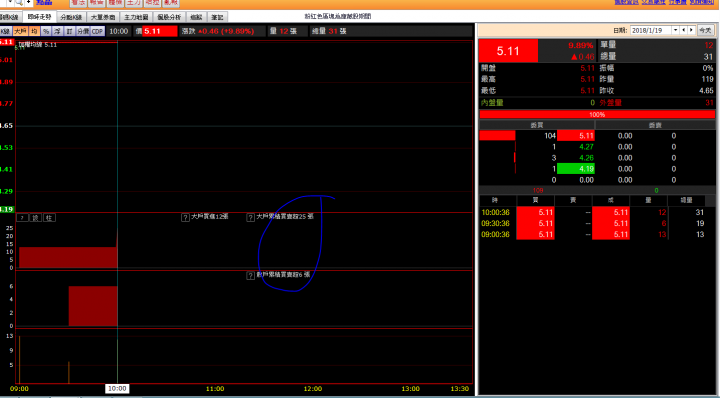
Task: Click ? icon next to 散戶累積買賣超6張
Action: click(x=250, y=275)
